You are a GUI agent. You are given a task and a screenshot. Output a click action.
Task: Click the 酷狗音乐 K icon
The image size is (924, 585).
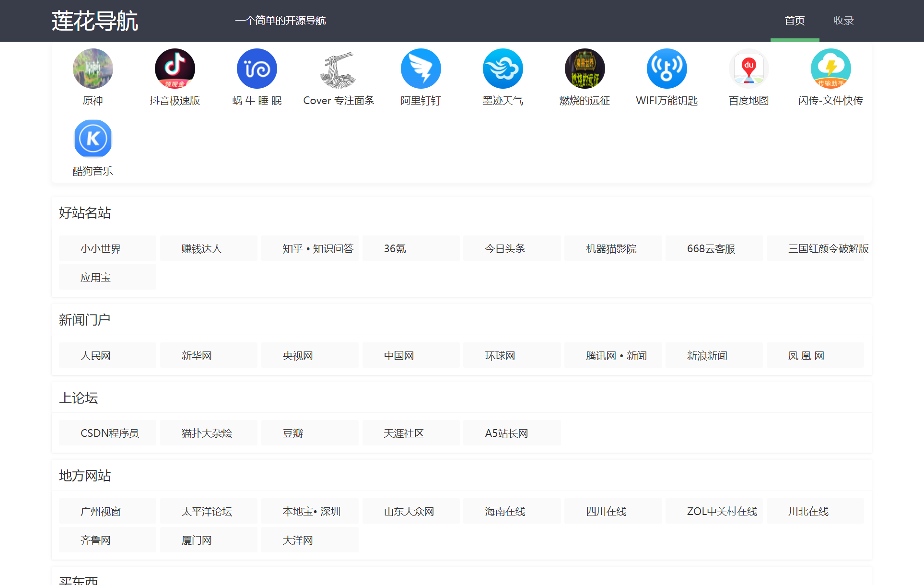[x=93, y=139]
